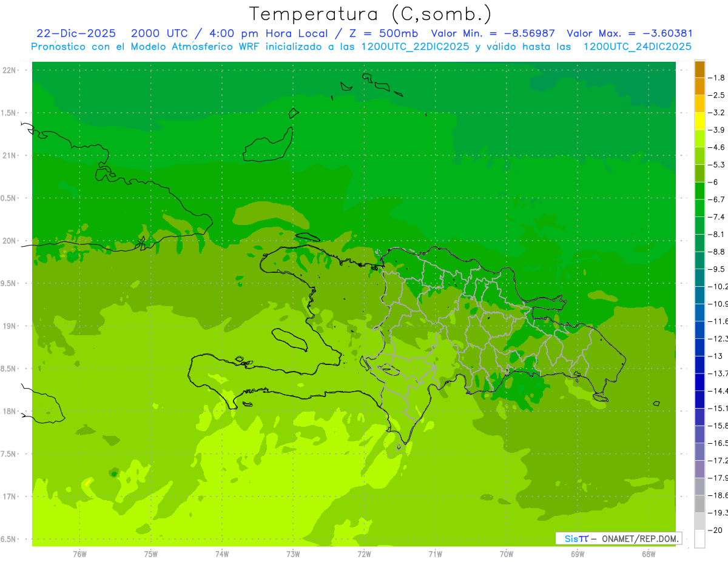Click the '-20' colorbar label
Screen dimensions: 728x562
pos(715,530)
